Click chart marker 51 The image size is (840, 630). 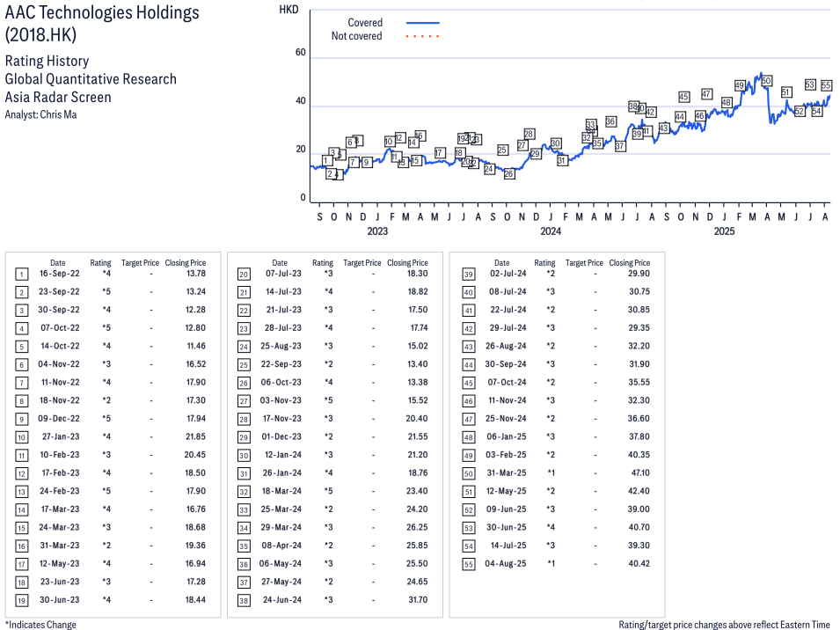coord(785,92)
